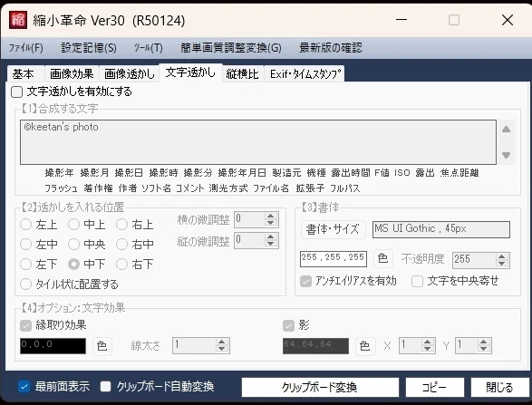Click the クリップボード変換 button
The height and width of the screenshot is (405, 532).
point(320,388)
